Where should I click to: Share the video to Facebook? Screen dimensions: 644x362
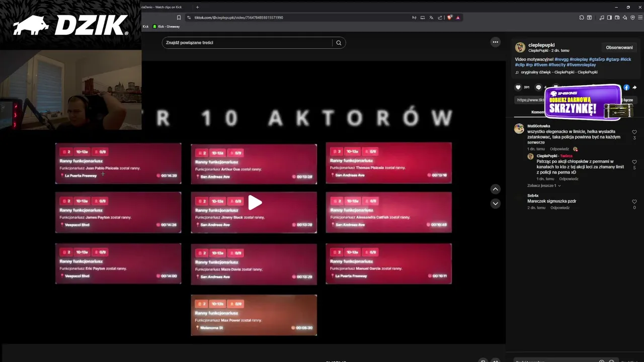point(626,87)
